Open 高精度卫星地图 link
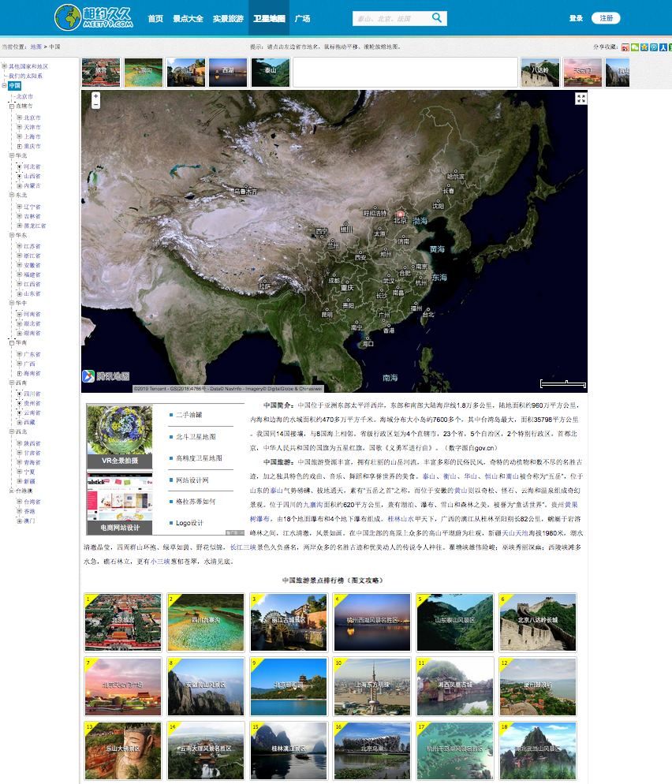This screenshot has width=672, height=784. [199, 458]
